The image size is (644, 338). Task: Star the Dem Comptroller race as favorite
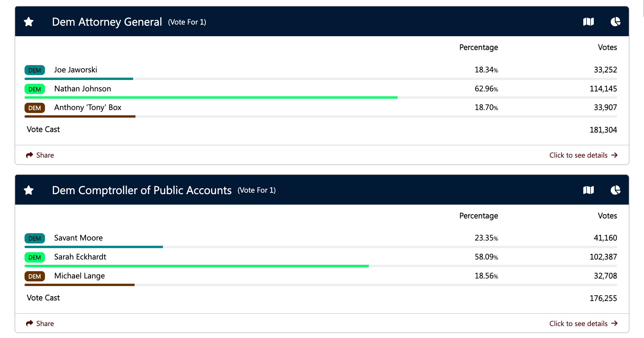(29, 190)
